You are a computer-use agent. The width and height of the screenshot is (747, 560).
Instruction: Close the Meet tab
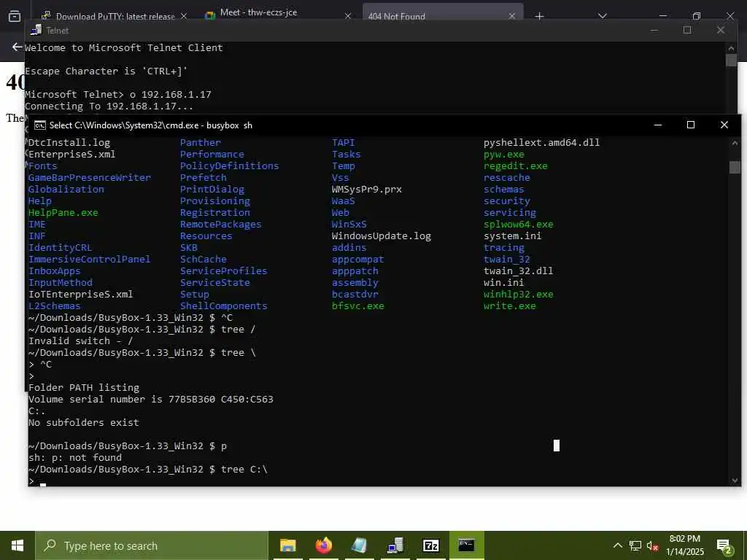click(x=348, y=16)
